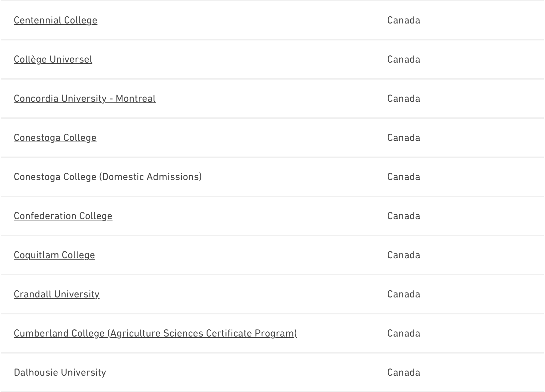Select Canada beside Dalhousie University
The height and width of the screenshot is (392, 545).
pyautogui.click(x=403, y=372)
